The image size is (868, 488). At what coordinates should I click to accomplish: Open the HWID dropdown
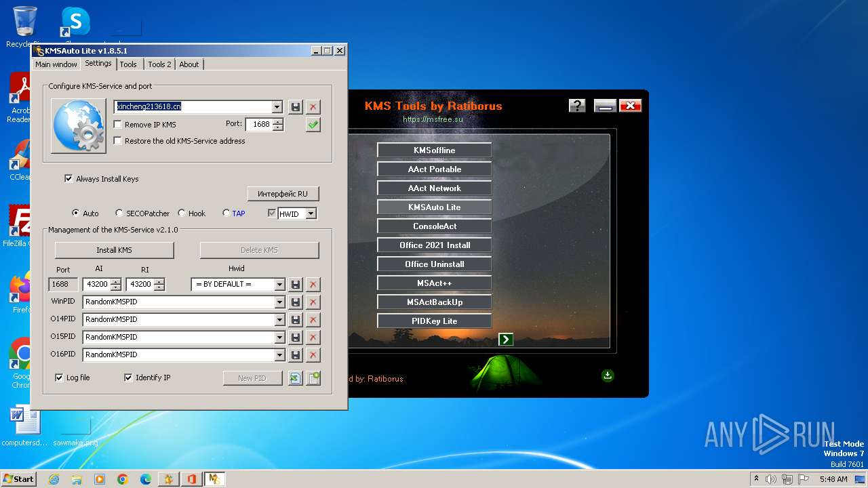(311, 213)
